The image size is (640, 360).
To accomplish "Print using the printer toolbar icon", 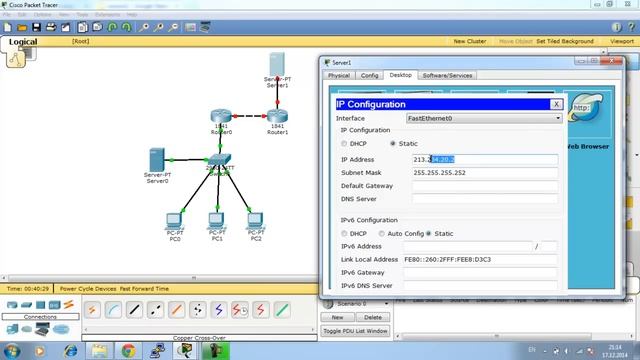I will 51,27.
